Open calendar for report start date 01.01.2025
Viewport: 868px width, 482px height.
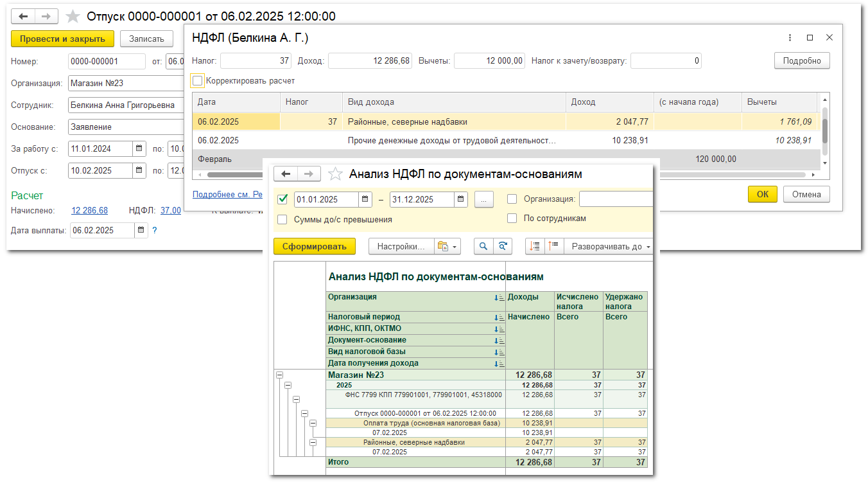[365, 199]
